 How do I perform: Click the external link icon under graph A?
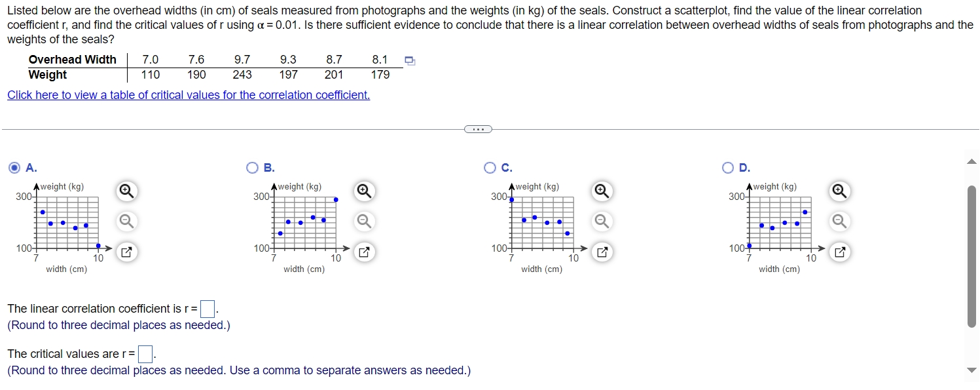pos(126,252)
